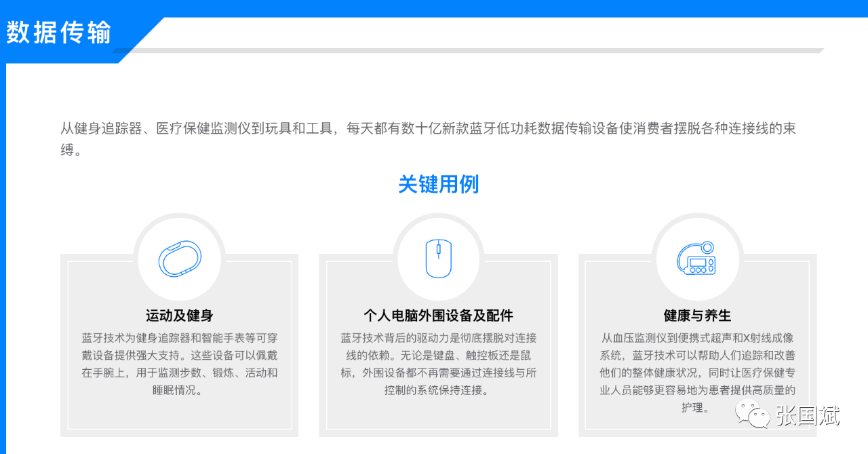Click the description line starting with 蓝牙技术背后的驱动力
The width and height of the screenshot is (868, 454).
[x=438, y=337]
